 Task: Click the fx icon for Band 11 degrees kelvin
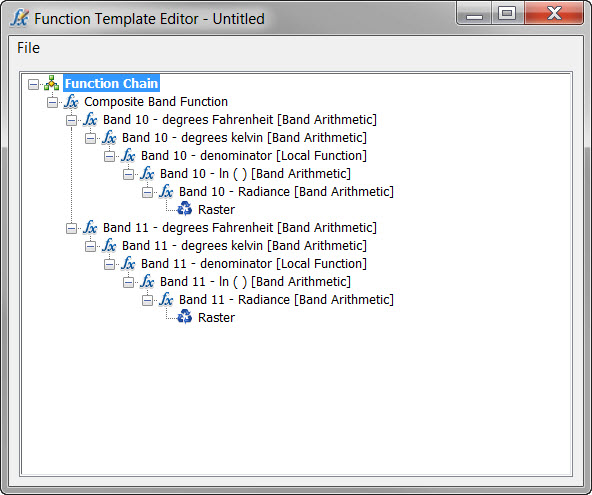[109, 246]
